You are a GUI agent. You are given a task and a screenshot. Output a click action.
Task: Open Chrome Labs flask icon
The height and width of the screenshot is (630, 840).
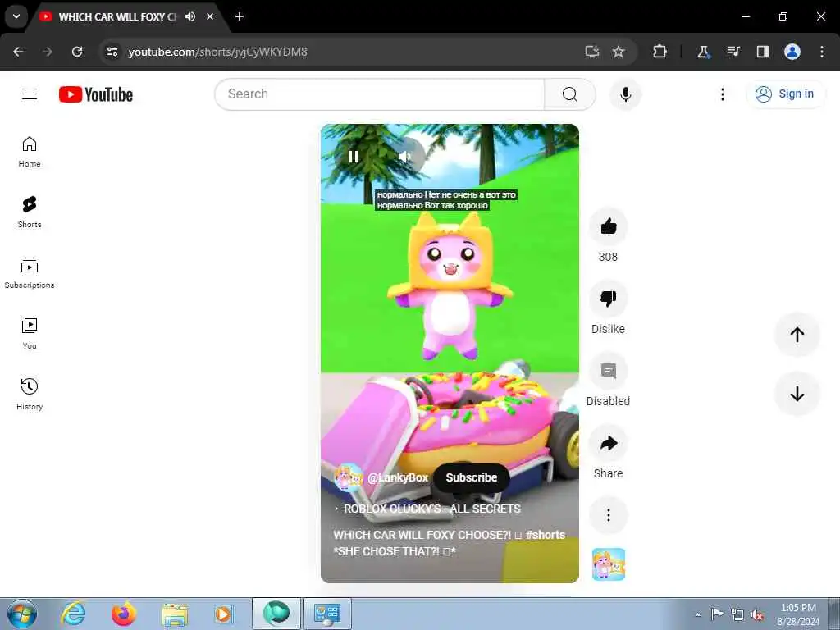point(703,52)
